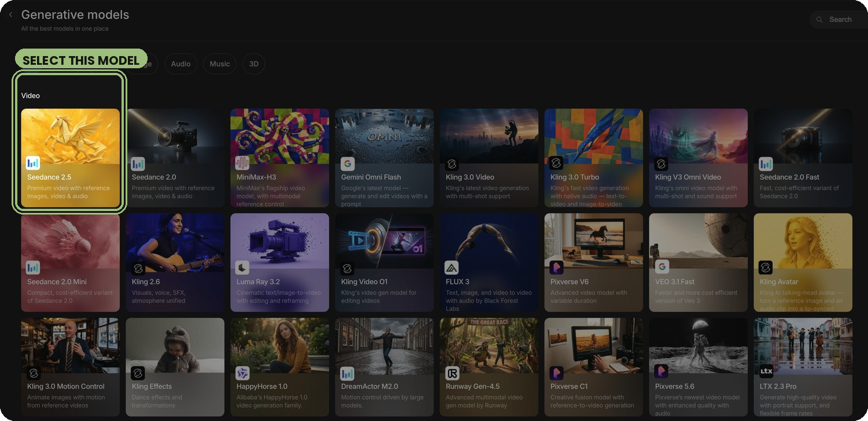Click the FLUX 3 triangle logo icon

click(452, 268)
